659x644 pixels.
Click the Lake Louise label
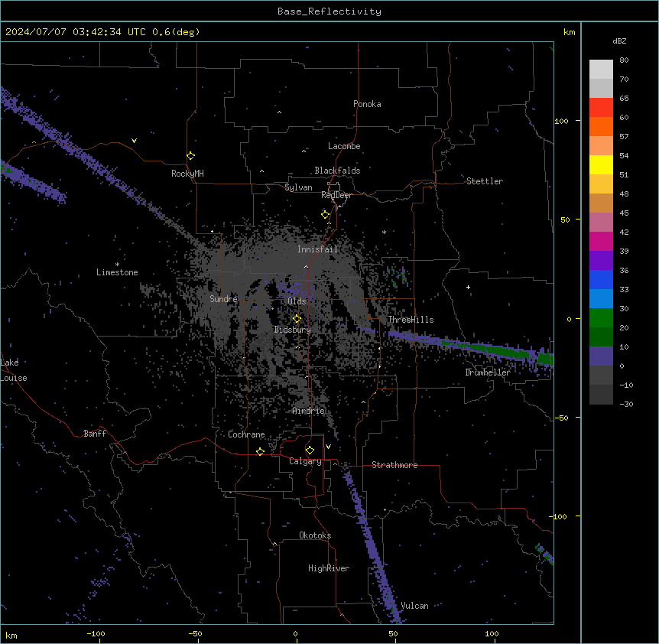(x=14, y=370)
